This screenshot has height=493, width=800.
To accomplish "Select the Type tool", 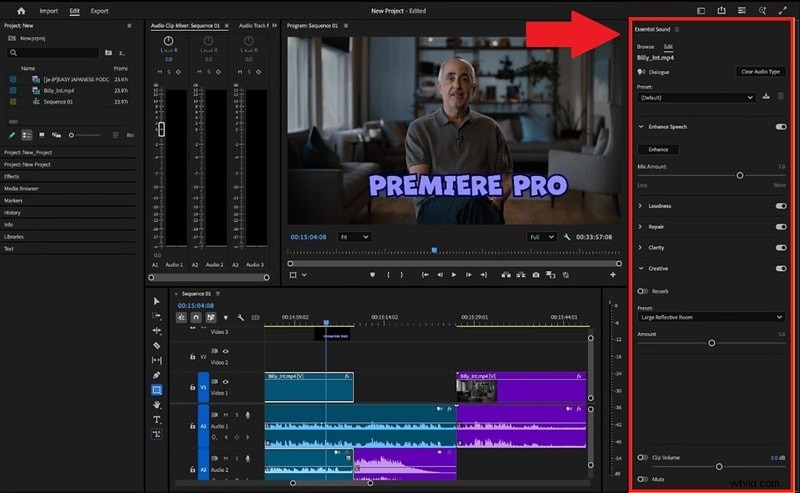I will pyautogui.click(x=157, y=420).
